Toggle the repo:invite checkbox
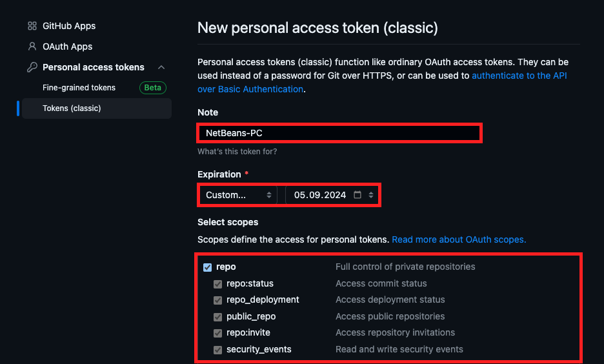Image resolution: width=604 pixels, height=364 pixels. click(218, 333)
